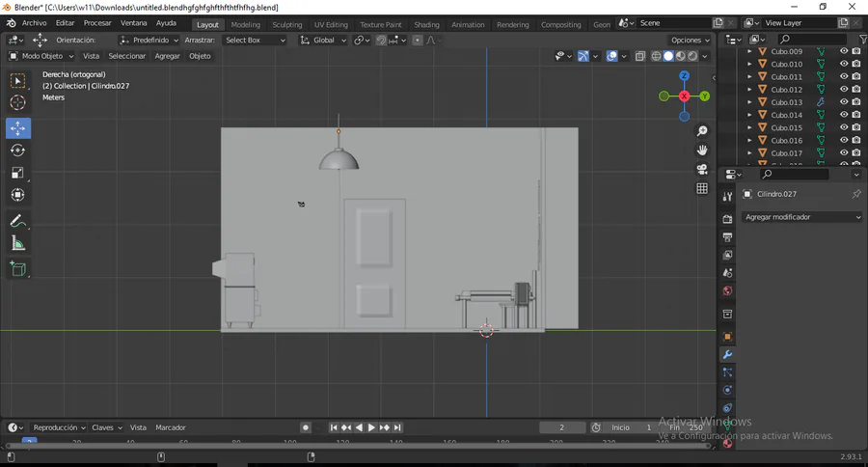Open Select Box drag dropdown
Viewport: 868px width, 467px height.
[x=255, y=40]
